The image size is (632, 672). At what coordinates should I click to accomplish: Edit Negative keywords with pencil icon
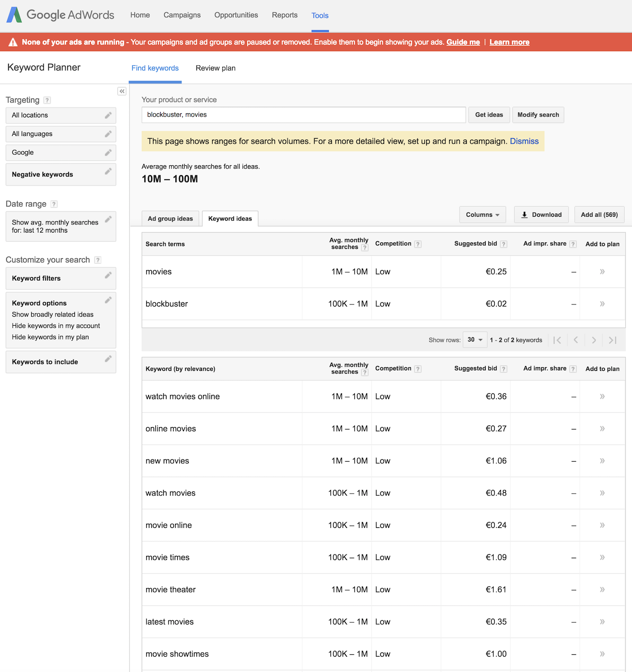pyautogui.click(x=108, y=171)
